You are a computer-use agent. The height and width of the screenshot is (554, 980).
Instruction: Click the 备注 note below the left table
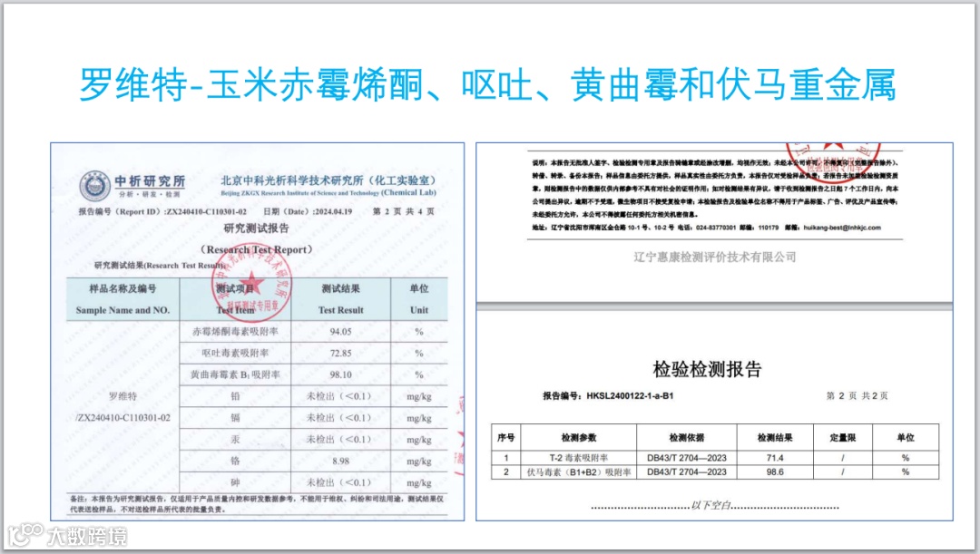point(257,504)
